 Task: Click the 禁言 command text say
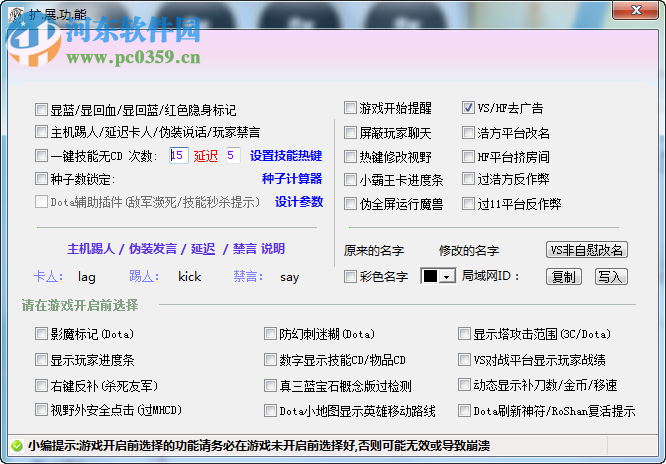[290, 277]
